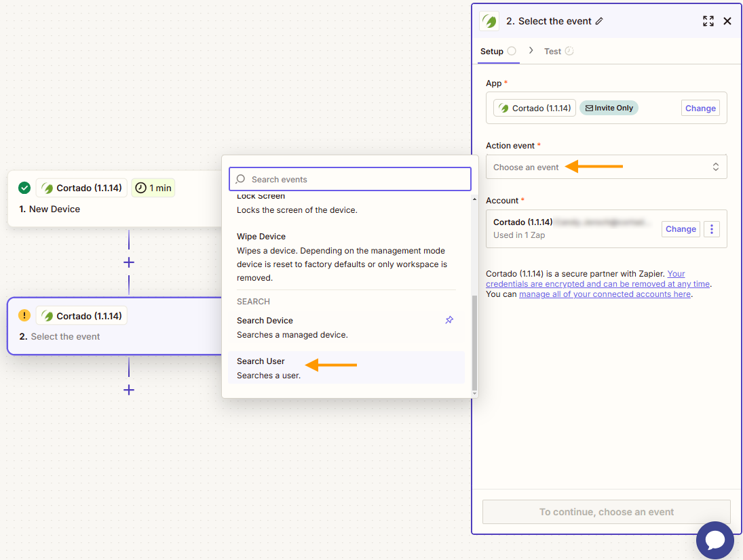Change the selected app
The image size is (743, 560).
coord(700,108)
